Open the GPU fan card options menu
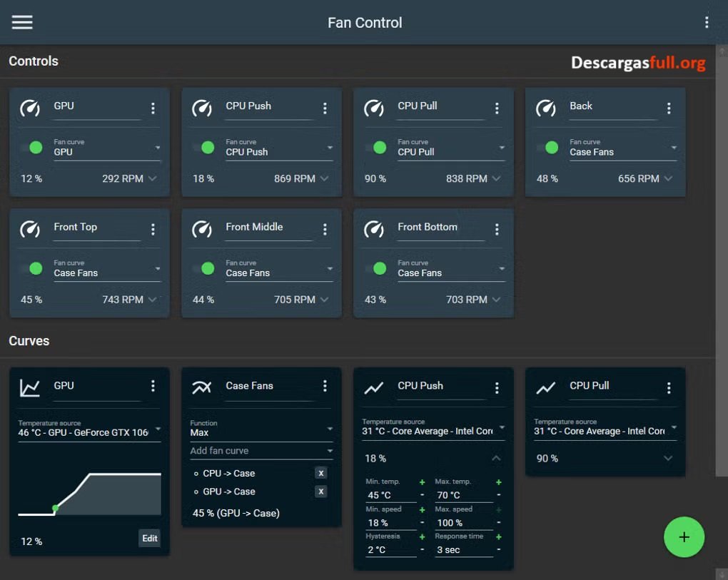 click(x=152, y=108)
